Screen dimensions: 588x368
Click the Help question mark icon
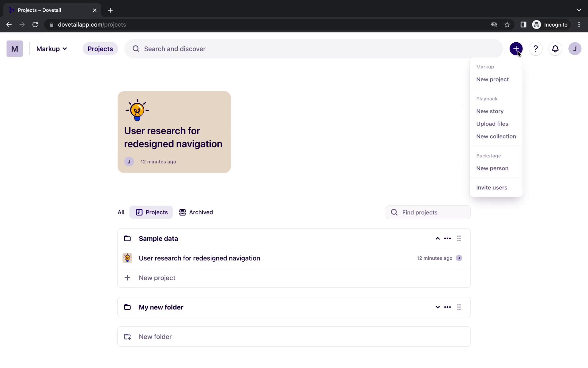(x=536, y=48)
